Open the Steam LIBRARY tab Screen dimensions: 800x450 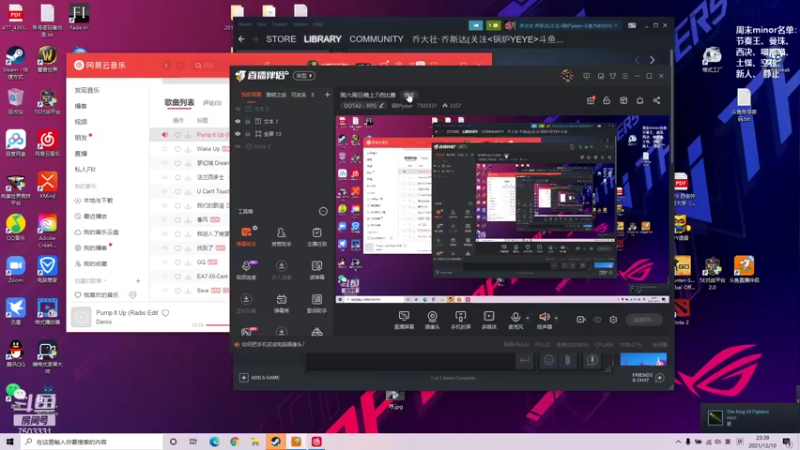pyautogui.click(x=322, y=39)
